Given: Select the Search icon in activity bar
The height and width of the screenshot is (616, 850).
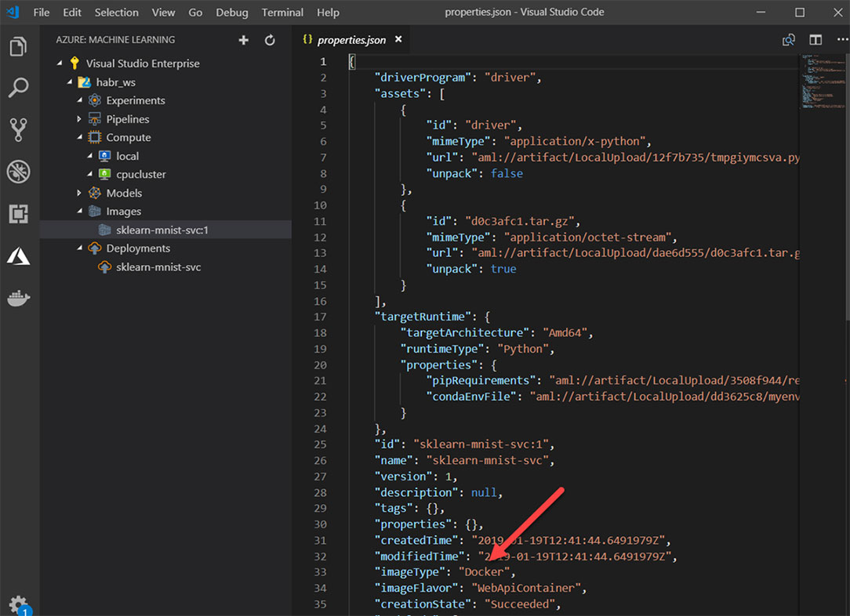Looking at the screenshot, I should tap(19, 88).
